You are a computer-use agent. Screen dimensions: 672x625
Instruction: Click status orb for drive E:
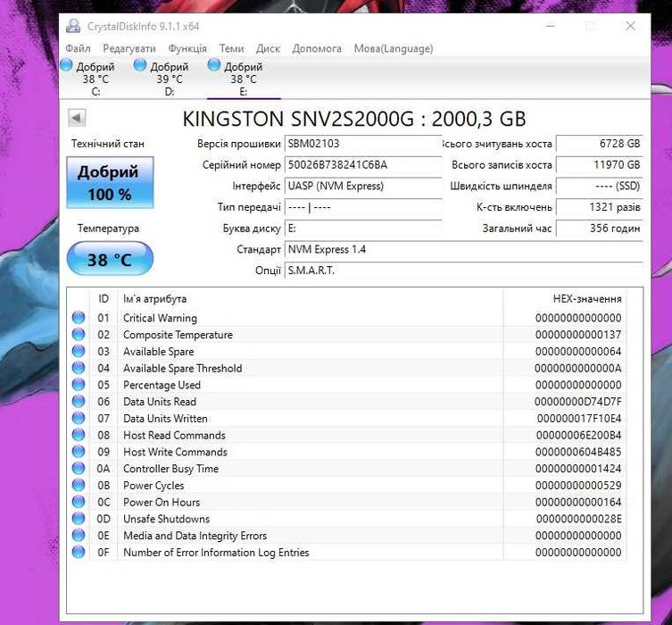[214, 65]
